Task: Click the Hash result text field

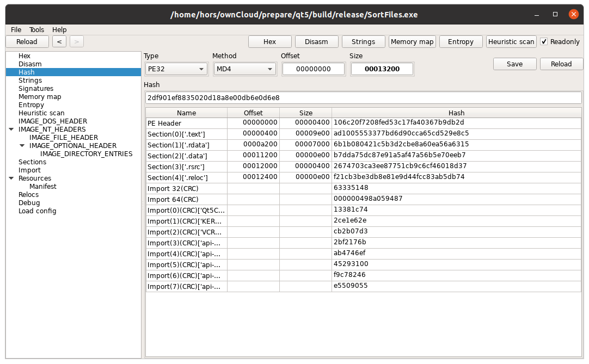Action: 363,98
